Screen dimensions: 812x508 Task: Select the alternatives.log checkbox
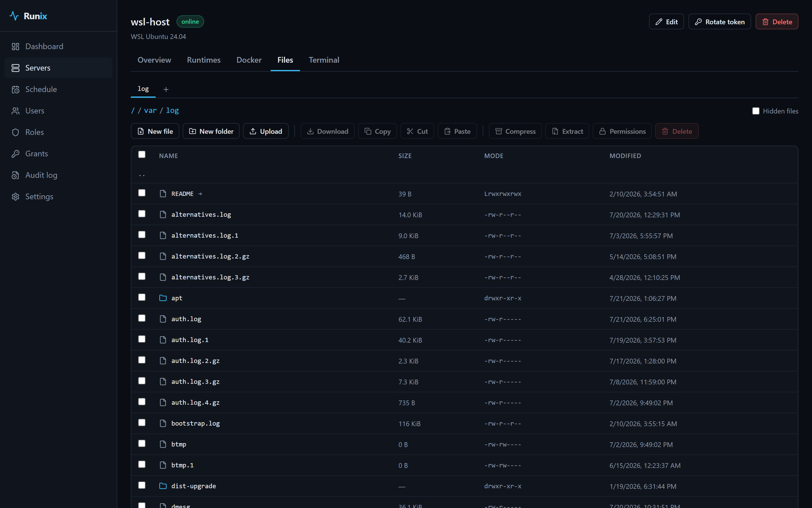[x=142, y=214]
